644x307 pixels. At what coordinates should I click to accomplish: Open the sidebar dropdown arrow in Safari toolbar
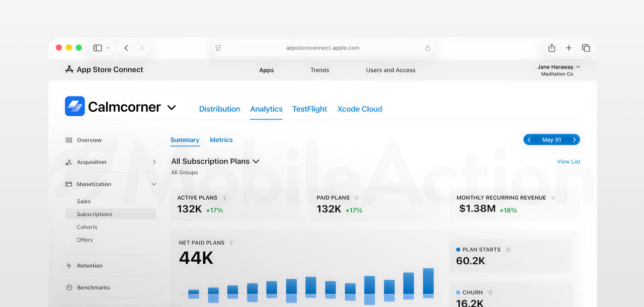point(108,48)
